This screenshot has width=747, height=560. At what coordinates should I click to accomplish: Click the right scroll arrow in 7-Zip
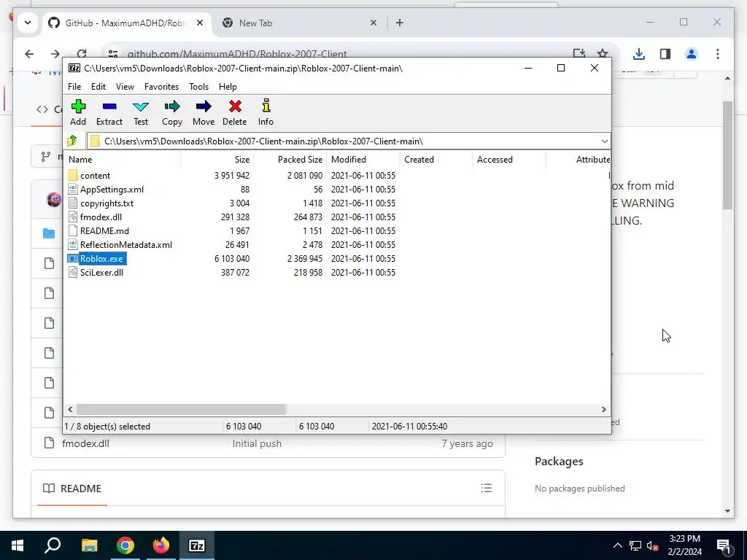coord(603,410)
